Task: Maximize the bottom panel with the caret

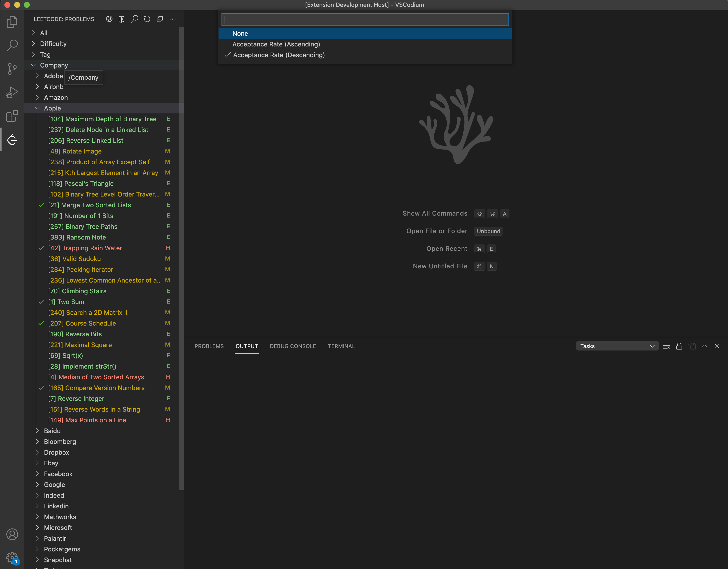Action: [704, 346]
